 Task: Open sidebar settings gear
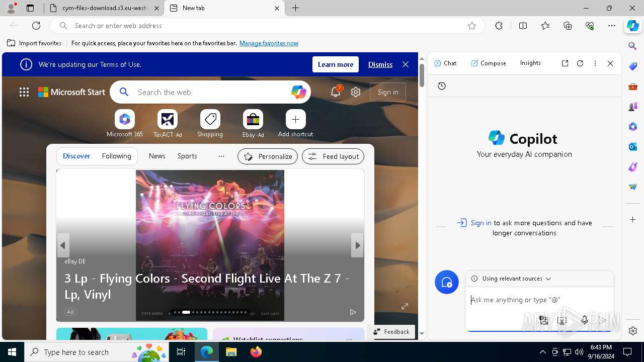(x=633, y=331)
